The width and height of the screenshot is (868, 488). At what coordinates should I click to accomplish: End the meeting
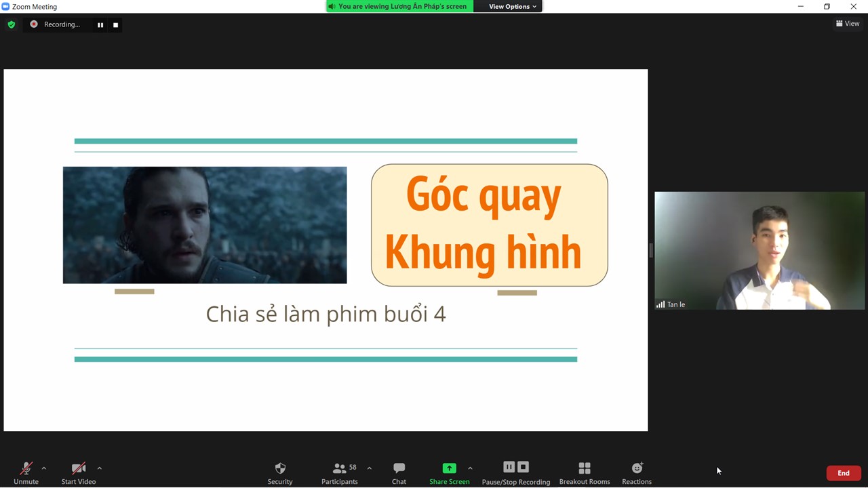(x=844, y=473)
